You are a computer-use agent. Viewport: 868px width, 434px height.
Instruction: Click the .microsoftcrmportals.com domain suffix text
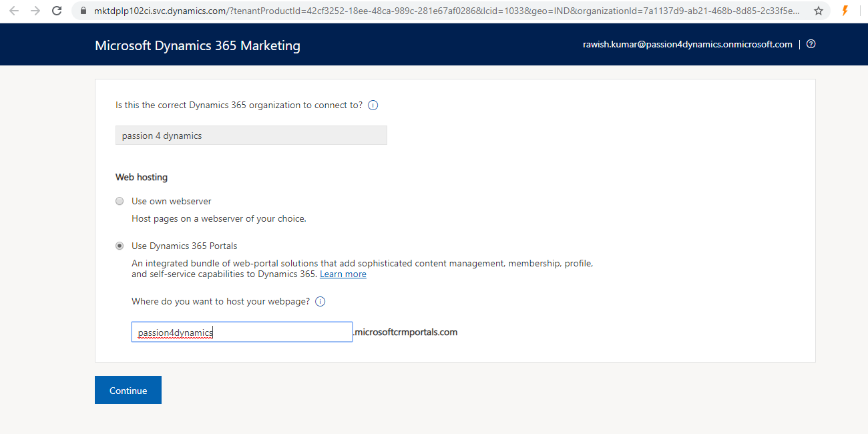[x=405, y=333]
